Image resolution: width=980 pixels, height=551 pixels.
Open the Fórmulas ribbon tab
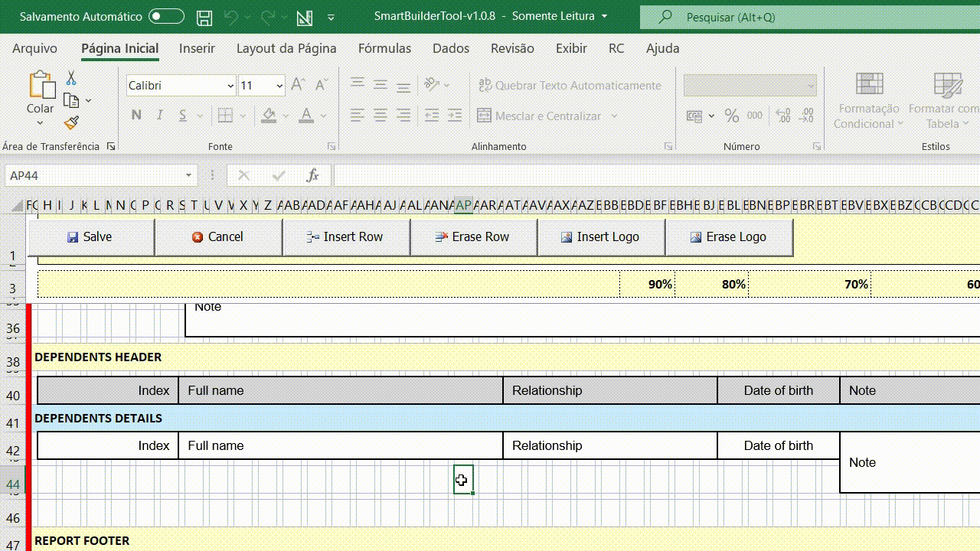[384, 48]
